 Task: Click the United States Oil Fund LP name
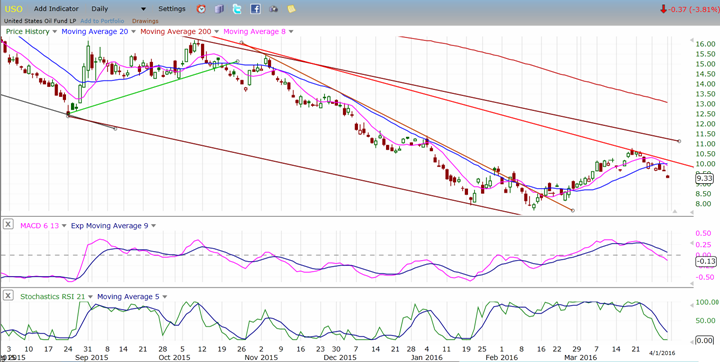(x=40, y=21)
